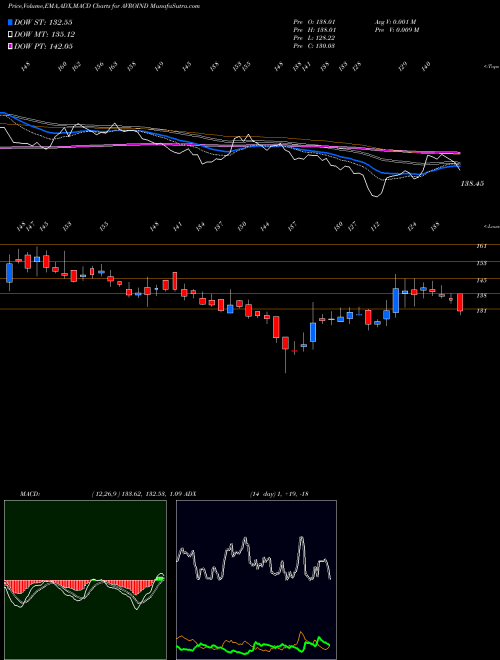Click the Pre H high price value
This screenshot has height=660, width=500.
coord(327,29)
